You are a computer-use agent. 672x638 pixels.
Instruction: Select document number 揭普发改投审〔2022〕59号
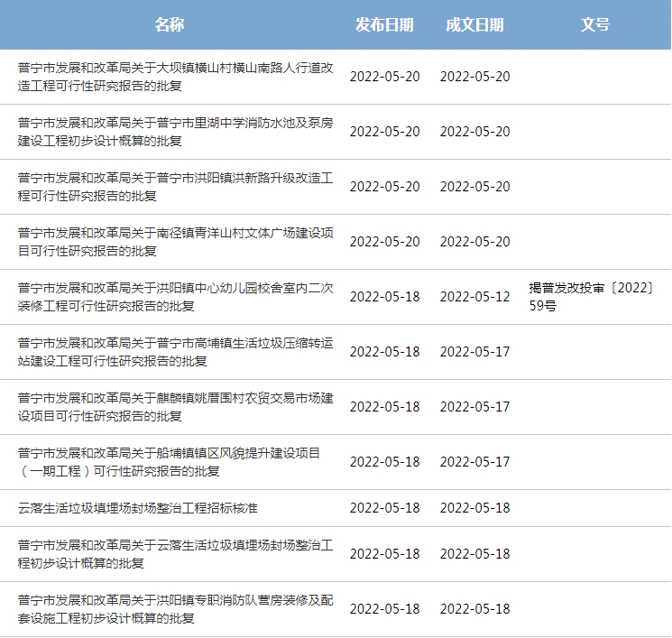(x=591, y=297)
